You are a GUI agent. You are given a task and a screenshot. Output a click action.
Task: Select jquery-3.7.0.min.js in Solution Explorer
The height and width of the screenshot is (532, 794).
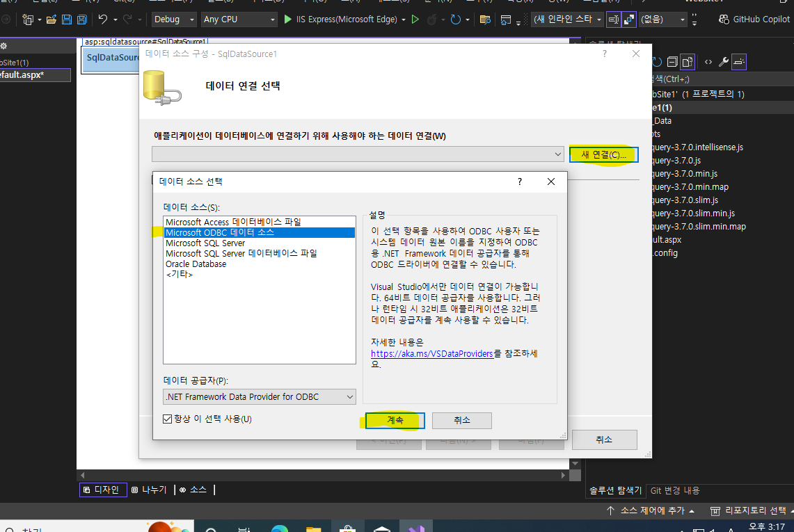coord(685,174)
